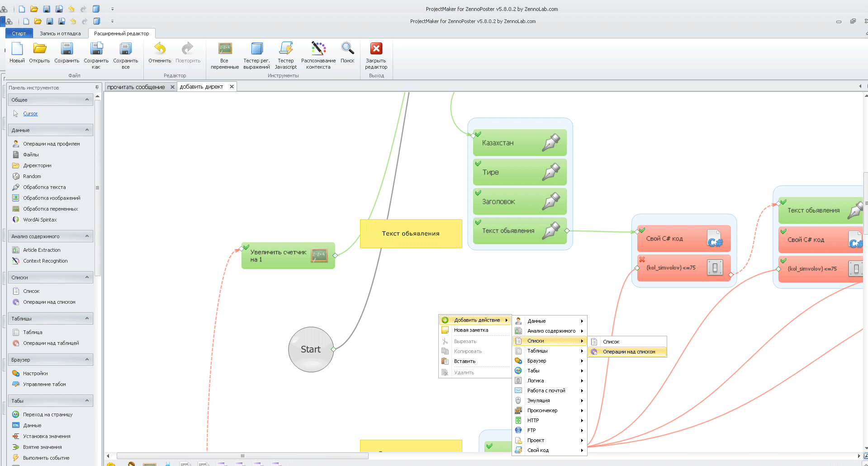868x466 pixels.
Task: Select the Казахстан action block
Action: [x=520, y=143]
